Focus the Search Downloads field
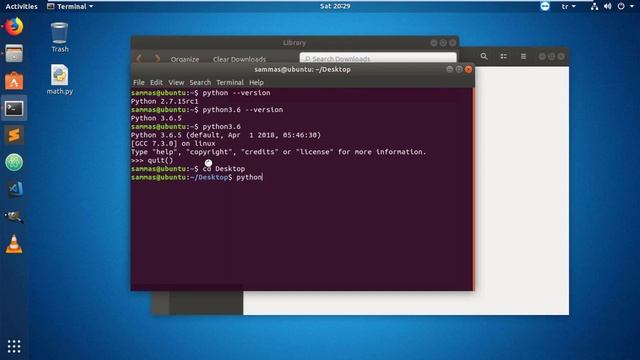 pos(378,58)
